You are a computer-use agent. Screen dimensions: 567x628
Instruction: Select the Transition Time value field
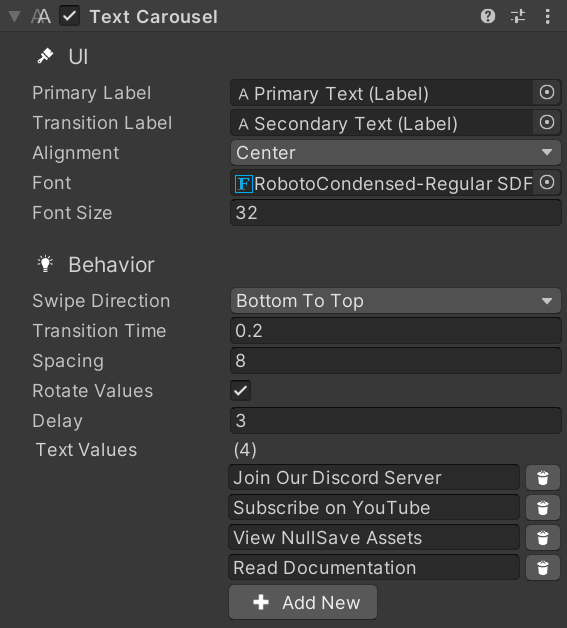point(396,331)
